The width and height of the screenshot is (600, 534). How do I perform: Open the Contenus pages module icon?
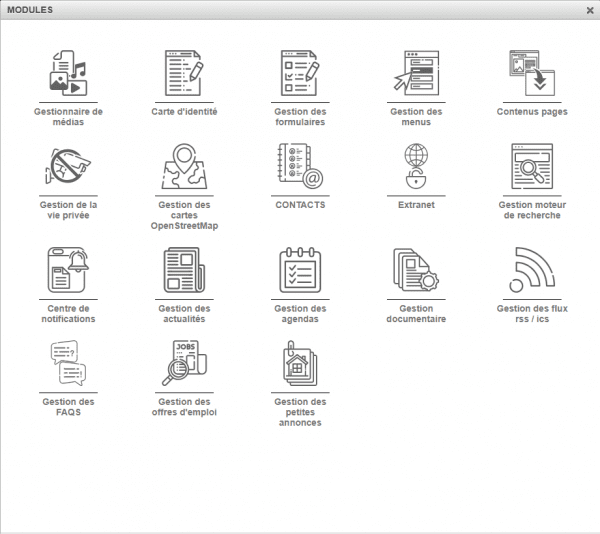532,72
